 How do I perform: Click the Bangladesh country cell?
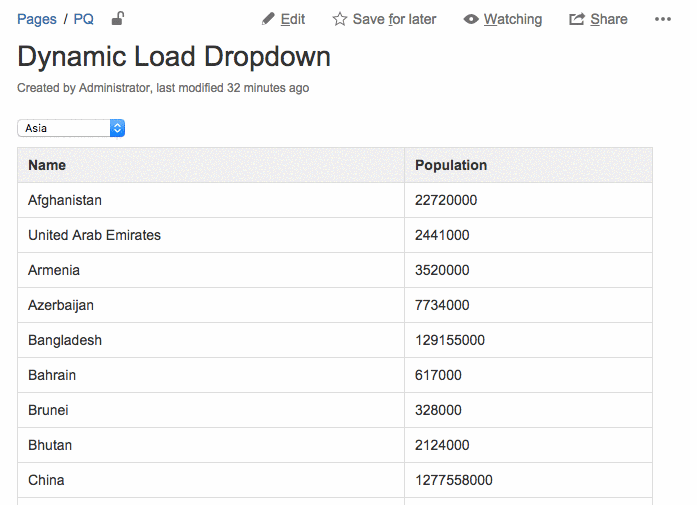pyautogui.click(x=65, y=340)
